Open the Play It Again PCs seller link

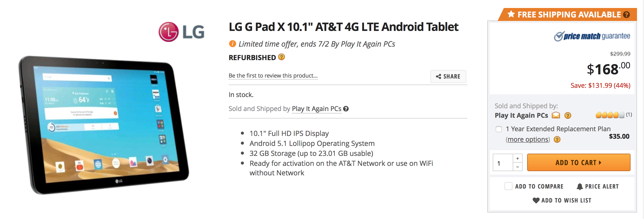pyautogui.click(x=317, y=109)
